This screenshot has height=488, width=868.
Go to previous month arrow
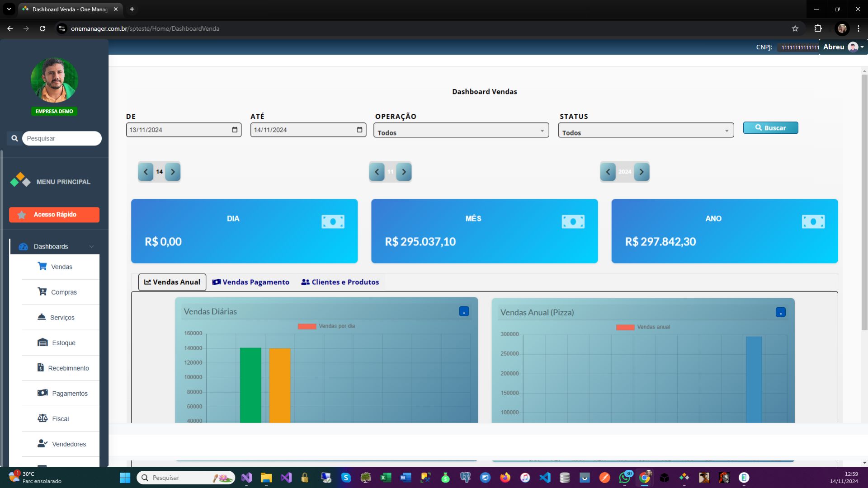pos(377,172)
